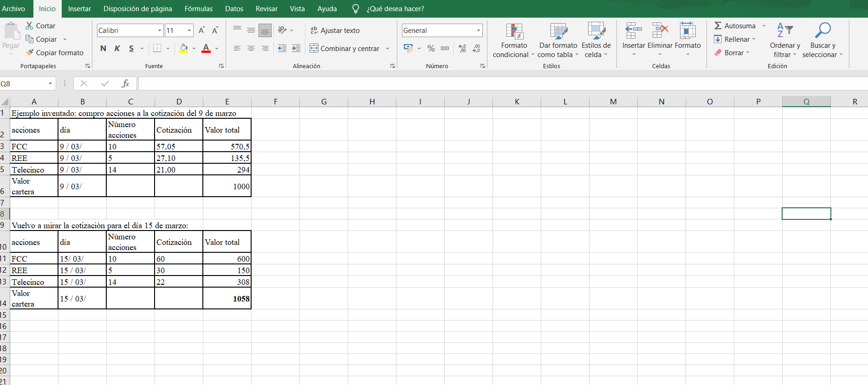Click the insert function fx button
Screen dimensions: 868x385
125,83
